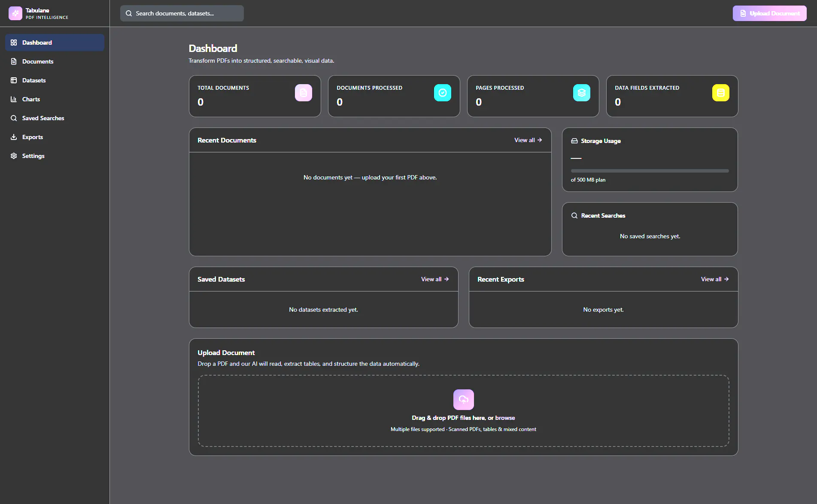
Task: Click the Datasets table icon in sidebar
Action: point(14,80)
